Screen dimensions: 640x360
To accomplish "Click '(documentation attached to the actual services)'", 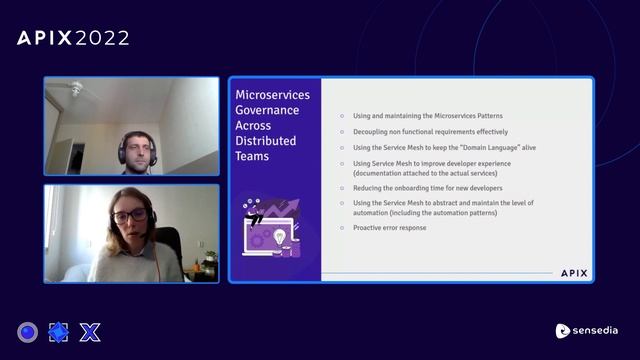I will (x=425, y=173).
